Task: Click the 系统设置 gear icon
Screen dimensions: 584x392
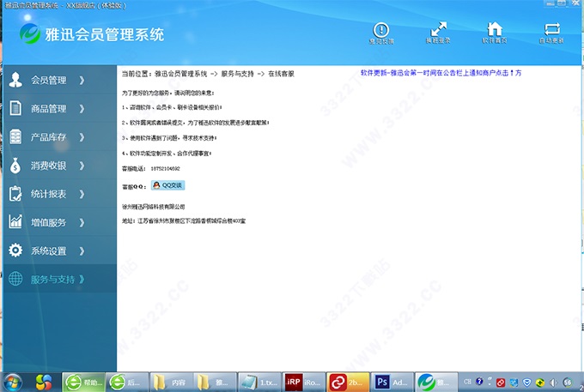Action: pos(15,250)
